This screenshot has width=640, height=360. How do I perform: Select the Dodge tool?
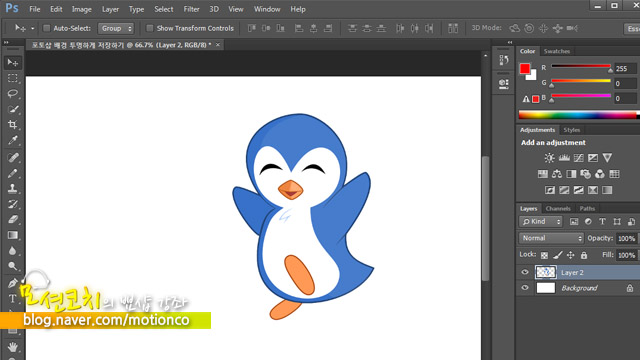tap(13, 266)
